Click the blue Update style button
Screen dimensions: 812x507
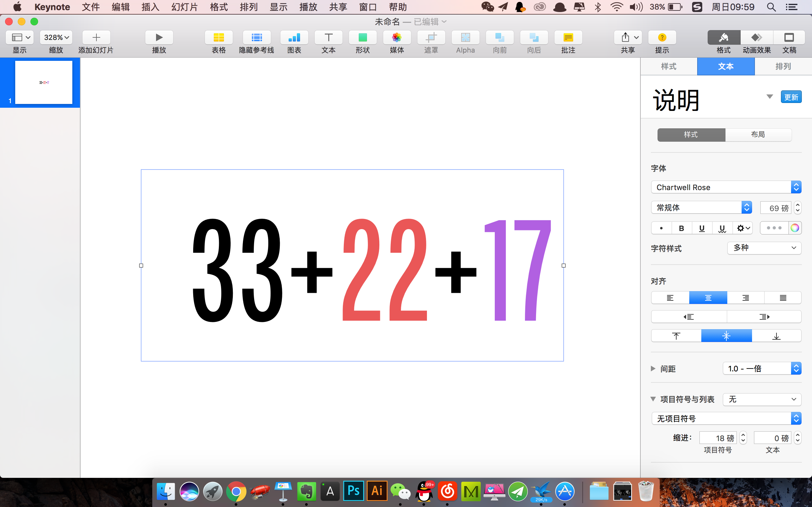pos(791,97)
